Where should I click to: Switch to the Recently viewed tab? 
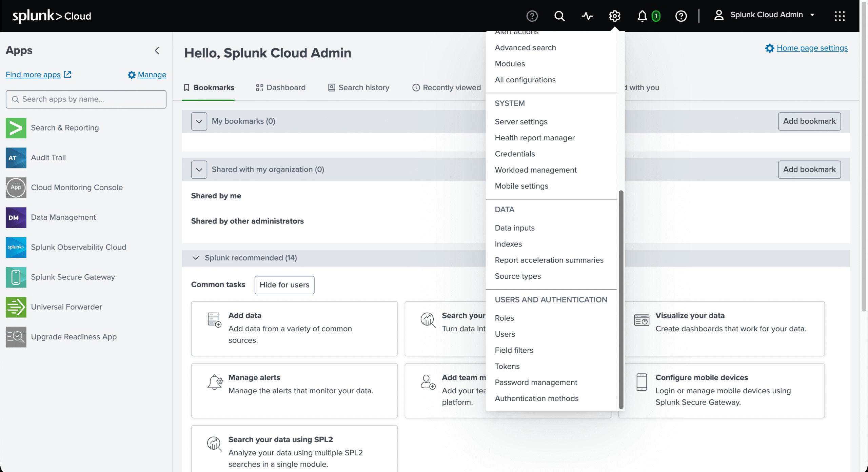tap(447, 87)
